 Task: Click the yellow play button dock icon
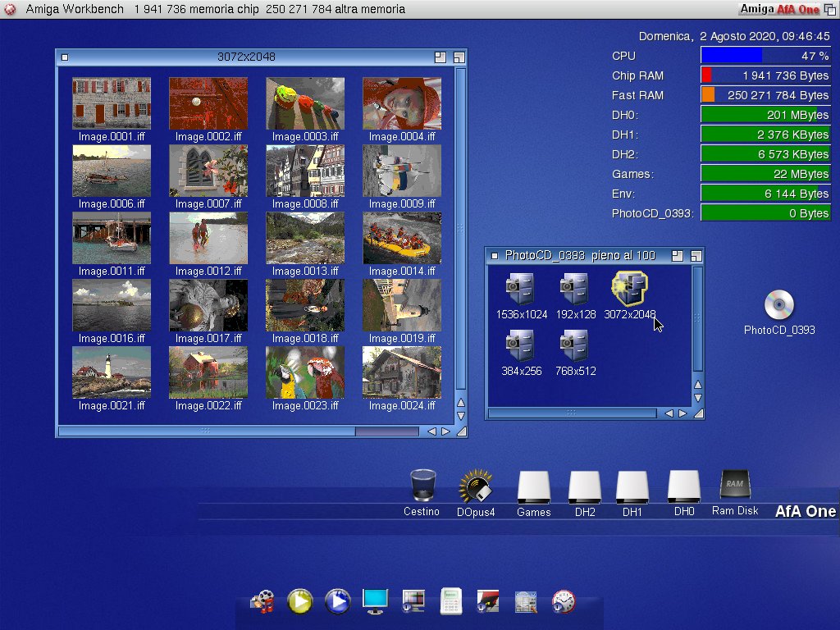(x=300, y=601)
